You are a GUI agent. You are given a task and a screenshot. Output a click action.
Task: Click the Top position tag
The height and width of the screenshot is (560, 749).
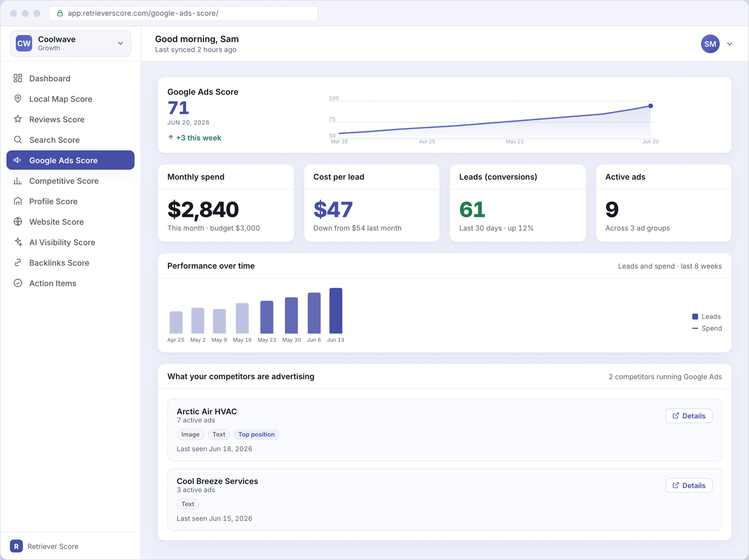[257, 435]
